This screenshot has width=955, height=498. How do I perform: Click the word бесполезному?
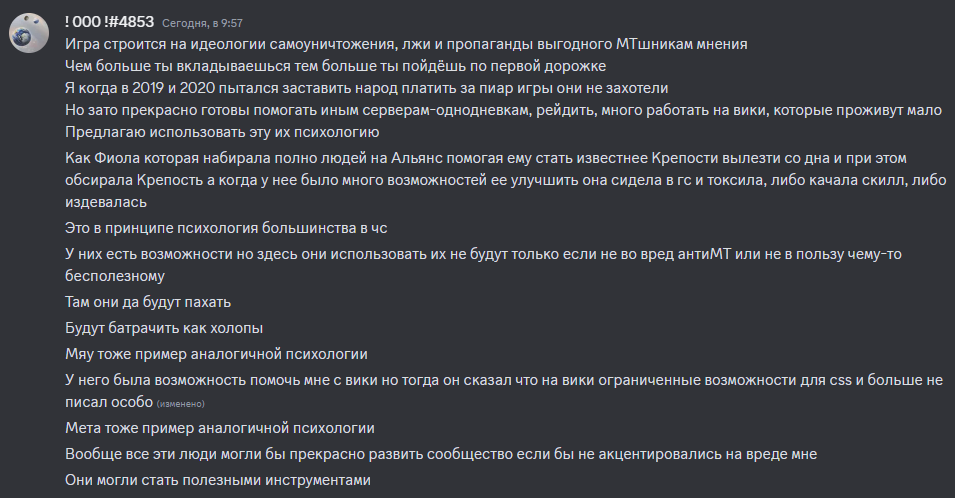point(115,275)
